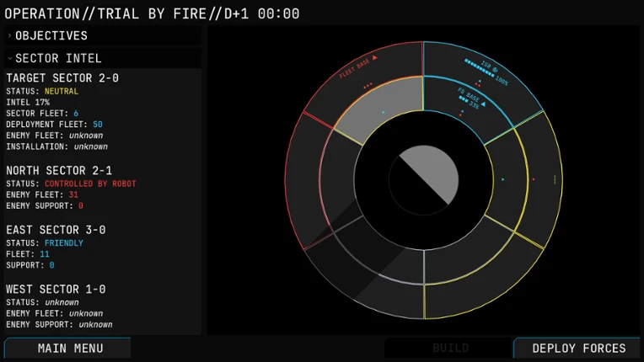
Task: Click the 'NORTH SECTOR 2-1' heading
Action: pos(59,170)
